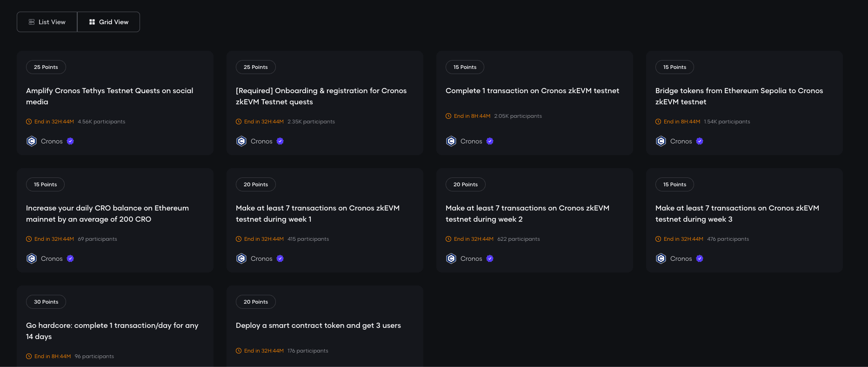Click 'End in 32H:44M' on week 3 card
Image resolution: width=868 pixels, height=367 pixels.
point(683,239)
